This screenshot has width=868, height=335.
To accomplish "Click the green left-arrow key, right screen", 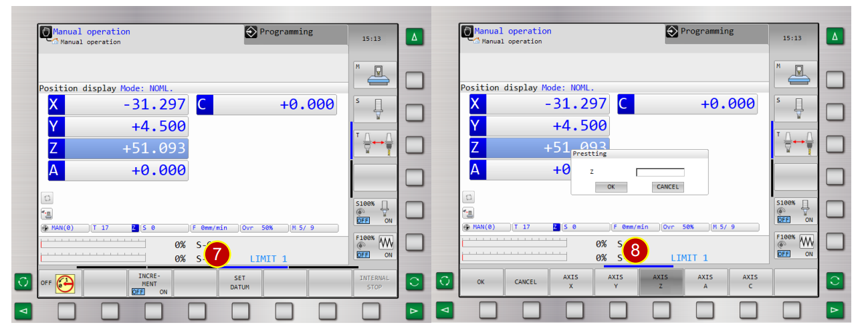I will [x=445, y=310].
